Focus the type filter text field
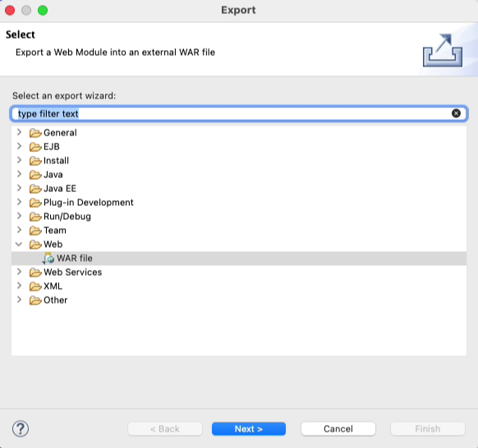 click(x=239, y=113)
